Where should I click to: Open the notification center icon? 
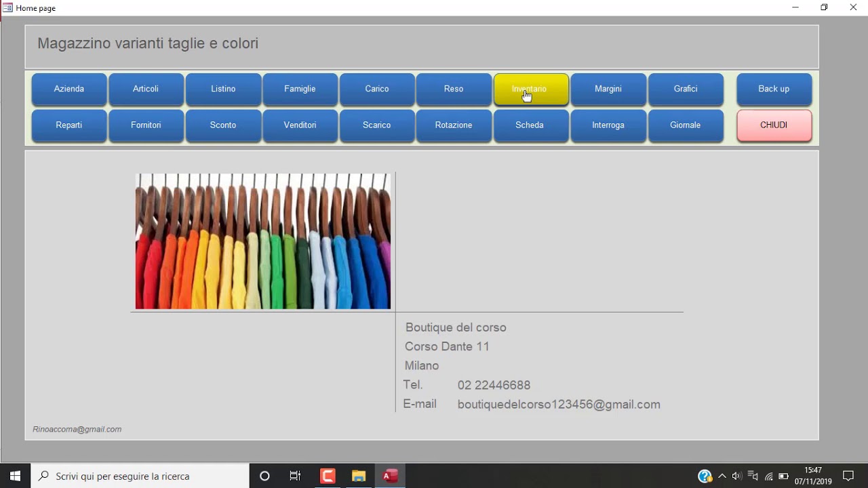coord(848,476)
